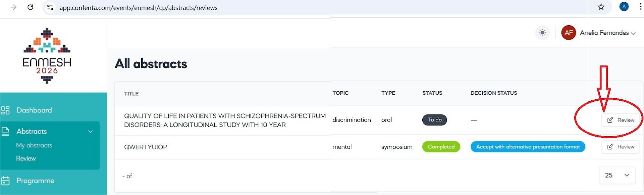
Task: Open the rows-per-page 25 dropdown
Action: tap(617, 175)
